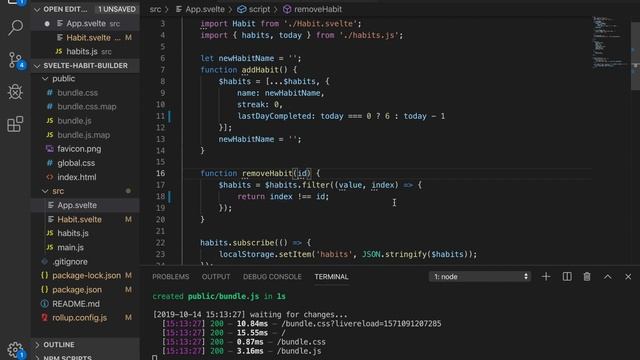Open the Search view in activity bar

[x=16, y=27]
